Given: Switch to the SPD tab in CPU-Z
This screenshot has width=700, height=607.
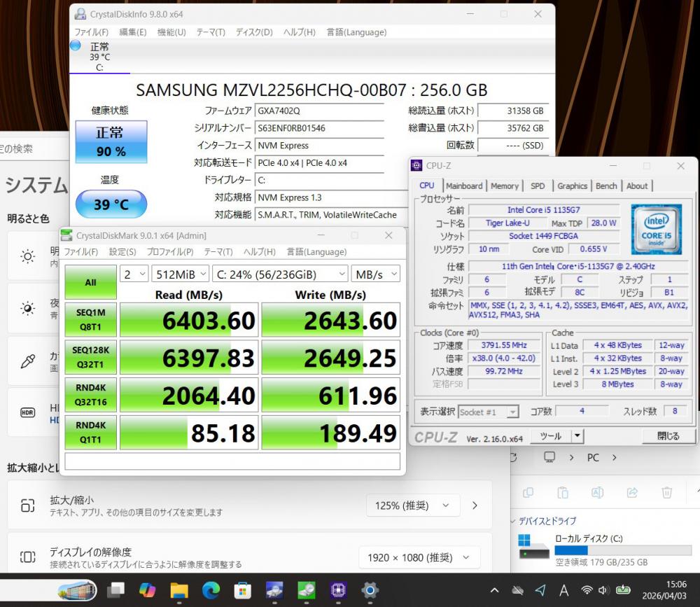Looking at the screenshot, I should pyautogui.click(x=538, y=186).
